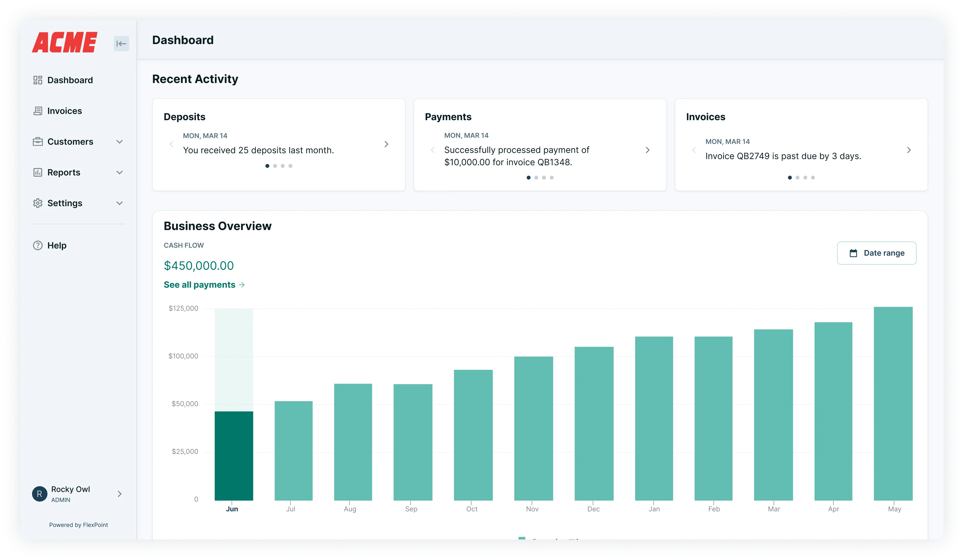Go back in the Invoices carousel
The height and width of the screenshot is (560, 964).
tap(694, 150)
